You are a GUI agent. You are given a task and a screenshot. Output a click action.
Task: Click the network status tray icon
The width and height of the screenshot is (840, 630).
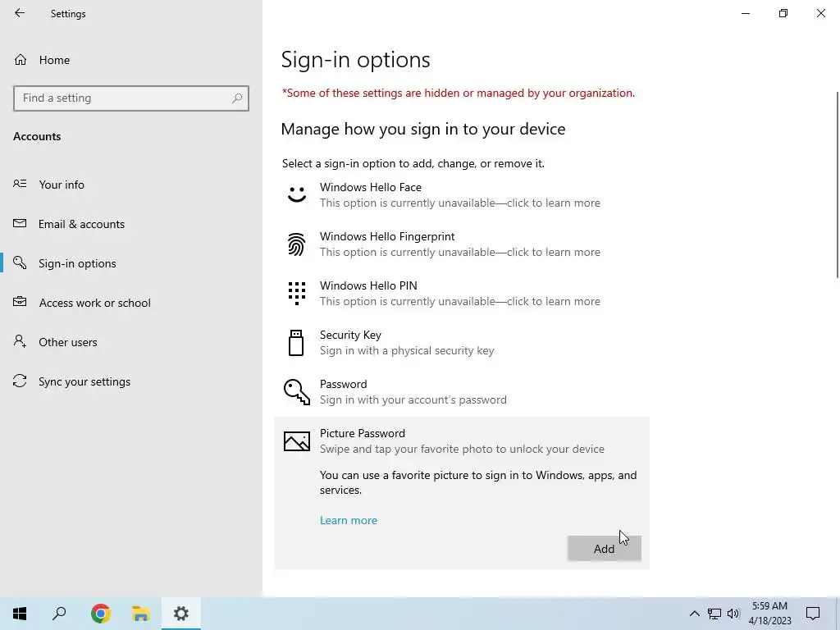tap(714, 614)
